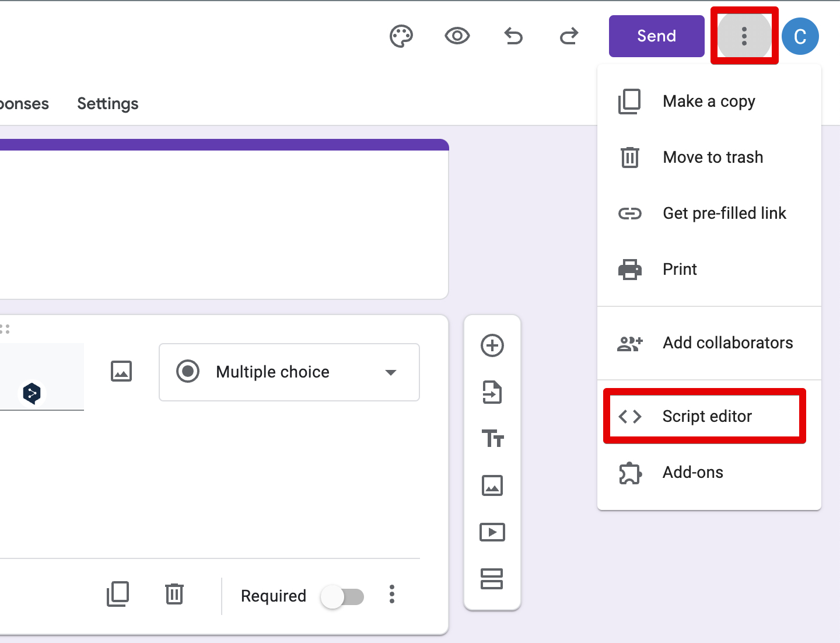The image size is (840, 643).
Task: Open the Customize Theme palette icon
Action: point(401,36)
